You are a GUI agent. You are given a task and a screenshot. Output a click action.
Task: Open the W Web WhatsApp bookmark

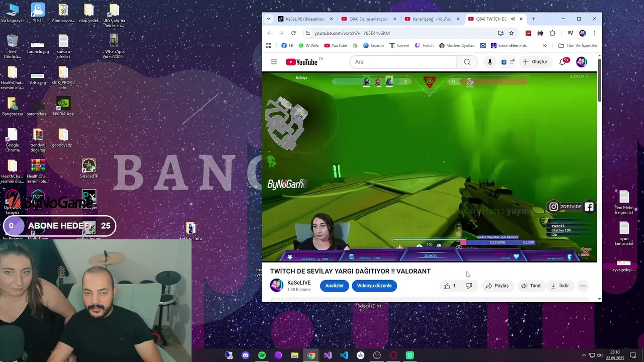(308, 45)
